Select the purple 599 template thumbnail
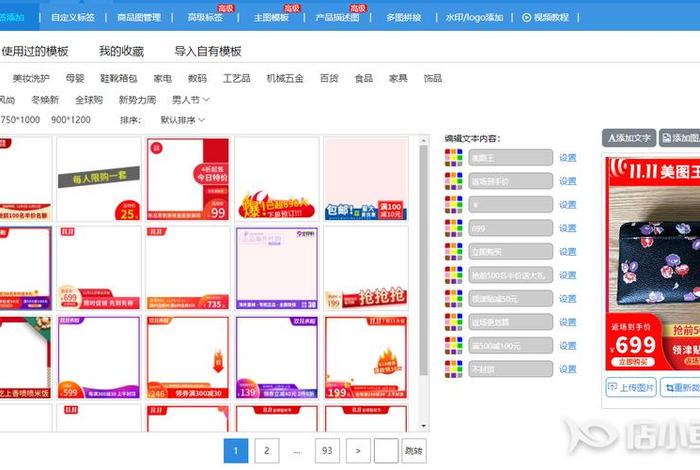Image resolution: width=700 pixels, height=470 pixels. tap(99, 358)
